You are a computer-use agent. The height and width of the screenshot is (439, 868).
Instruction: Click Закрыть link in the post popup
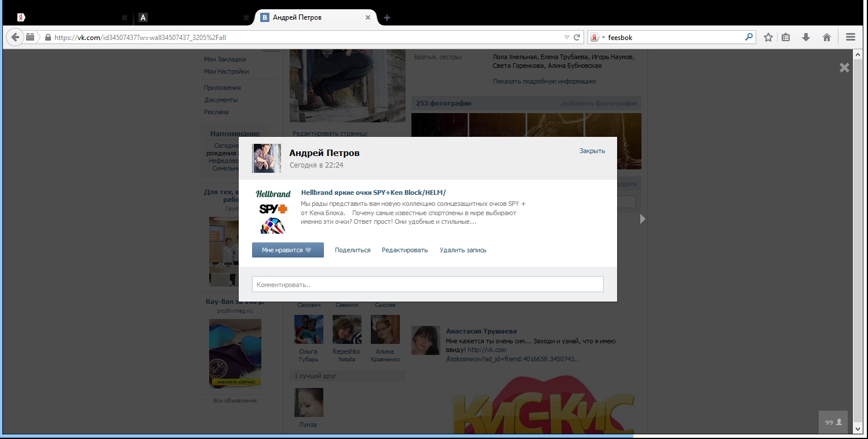(592, 151)
